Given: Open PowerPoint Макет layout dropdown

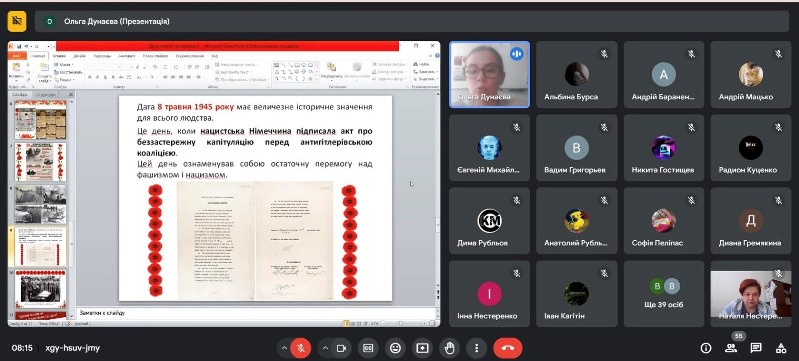Looking at the screenshot, I should tap(63, 65).
